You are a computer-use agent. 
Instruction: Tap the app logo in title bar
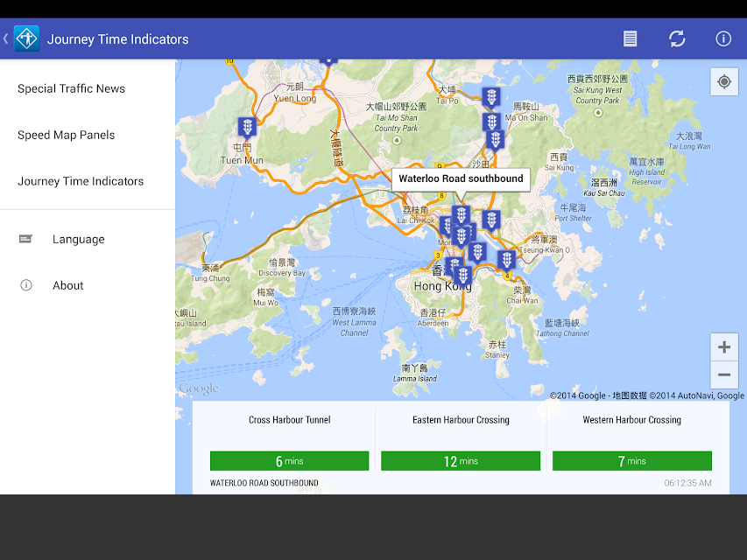27,38
